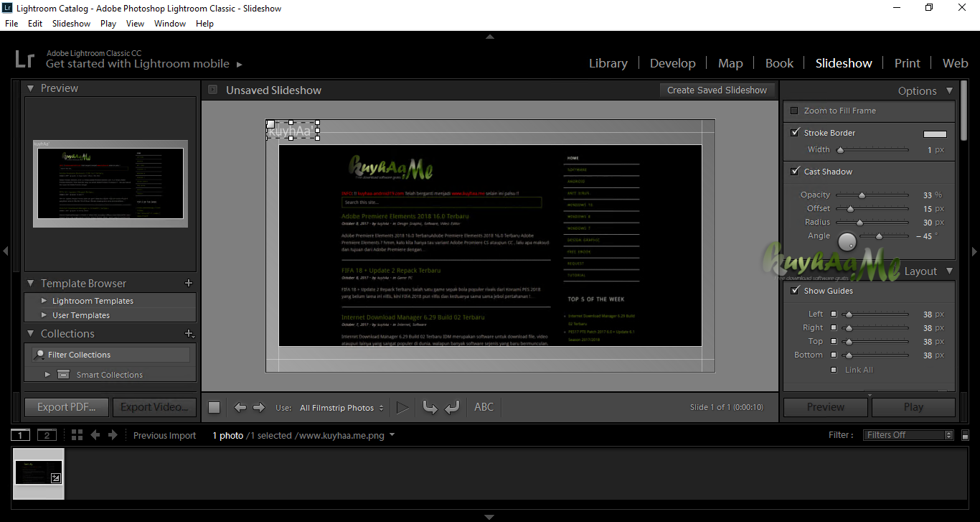Click the right panel Preview button
The image size is (980, 522).
point(826,407)
